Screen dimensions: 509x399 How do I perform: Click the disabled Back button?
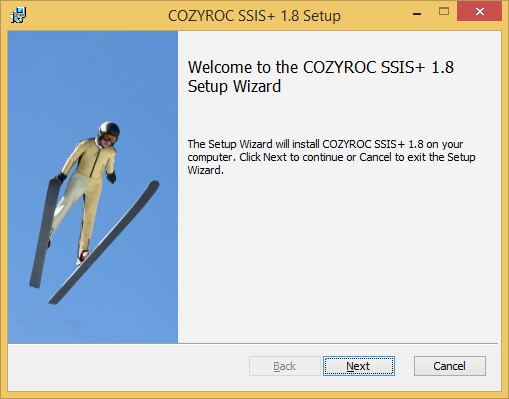(x=285, y=366)
